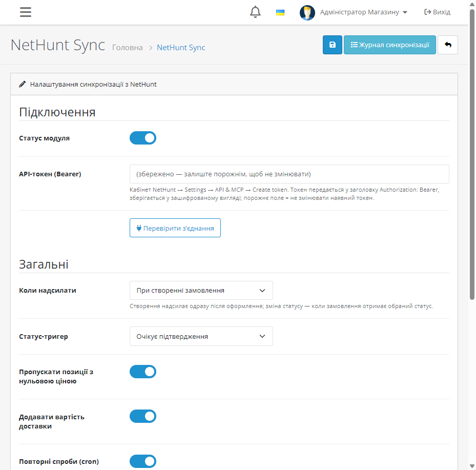Click the NetHunt Sync breadcrumb link
476x470 pixels.
pos(181,48)
